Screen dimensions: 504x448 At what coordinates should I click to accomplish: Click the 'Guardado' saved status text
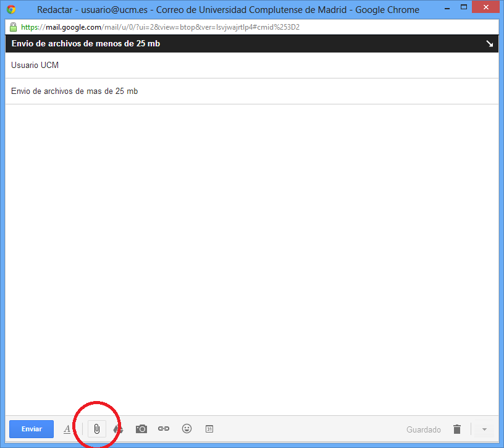(x=423, y=429)
